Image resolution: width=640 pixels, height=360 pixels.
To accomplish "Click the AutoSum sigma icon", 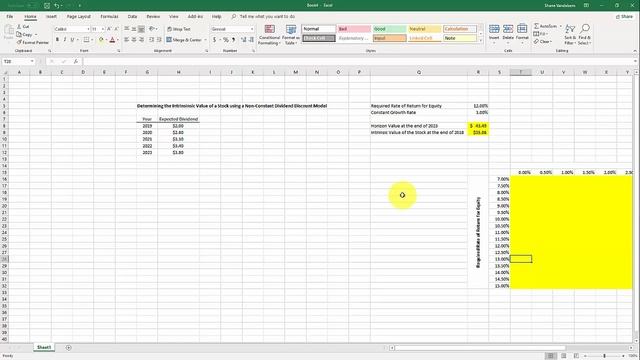I will 536,26.
